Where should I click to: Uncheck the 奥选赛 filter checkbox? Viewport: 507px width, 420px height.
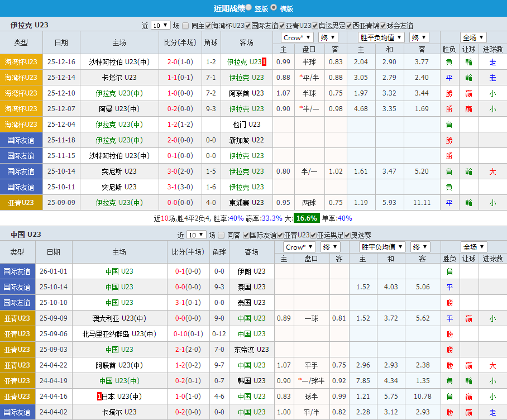(x=347, y=235)
